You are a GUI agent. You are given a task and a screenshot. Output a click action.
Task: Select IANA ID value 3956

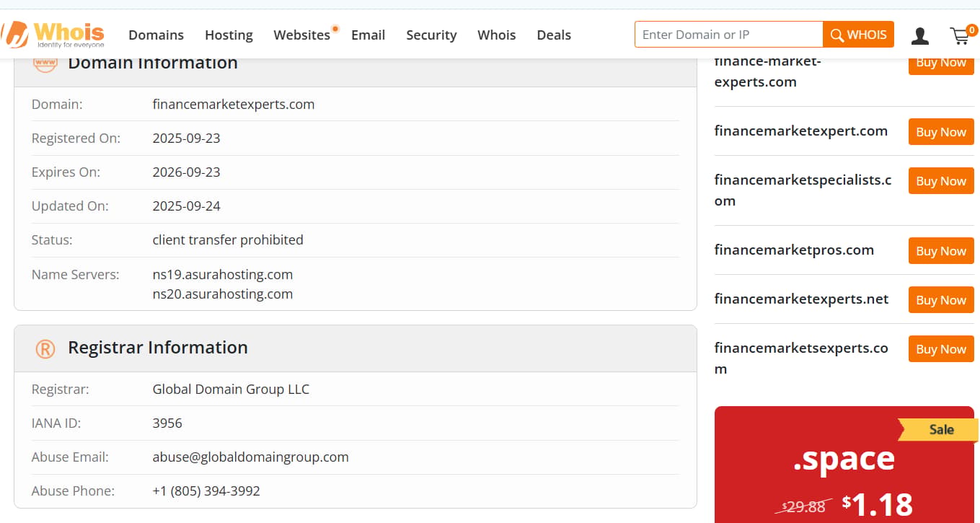[167, 423]
